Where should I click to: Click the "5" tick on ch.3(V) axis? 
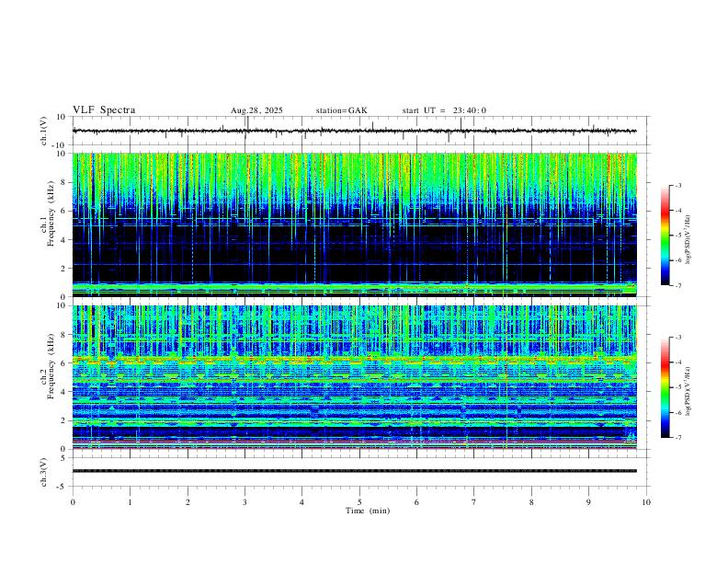(64, 458)
